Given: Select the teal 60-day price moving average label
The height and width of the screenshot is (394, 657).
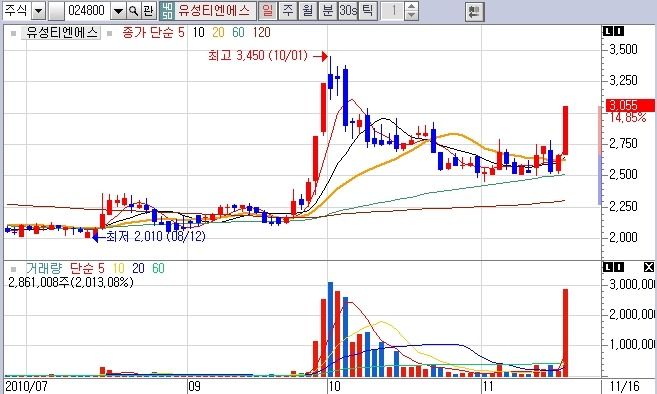Looking at the screenshot, I should (238, 33).
